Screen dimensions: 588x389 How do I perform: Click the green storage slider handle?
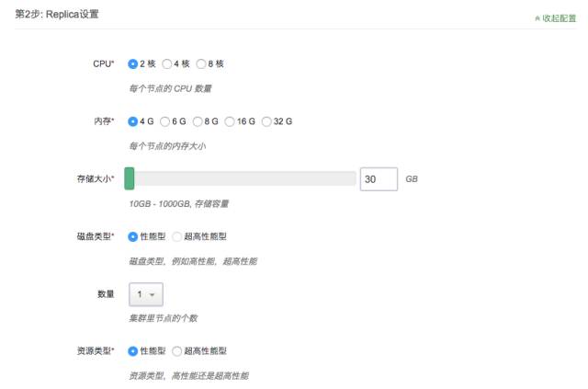[130, 178]
